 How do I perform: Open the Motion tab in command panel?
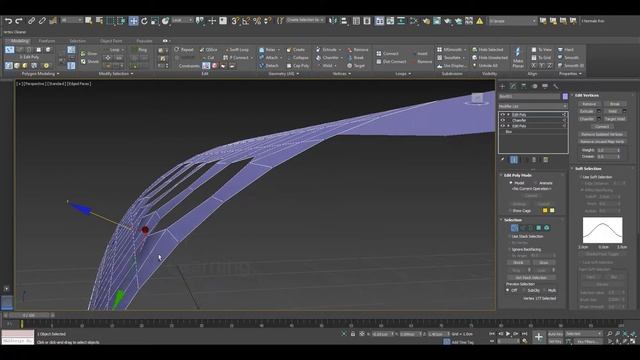534,86
